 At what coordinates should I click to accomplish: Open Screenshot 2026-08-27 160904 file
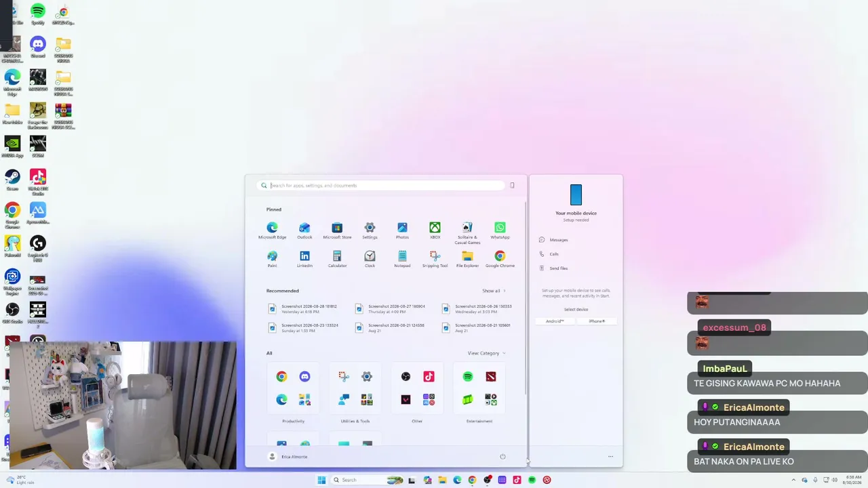[391, 308]
